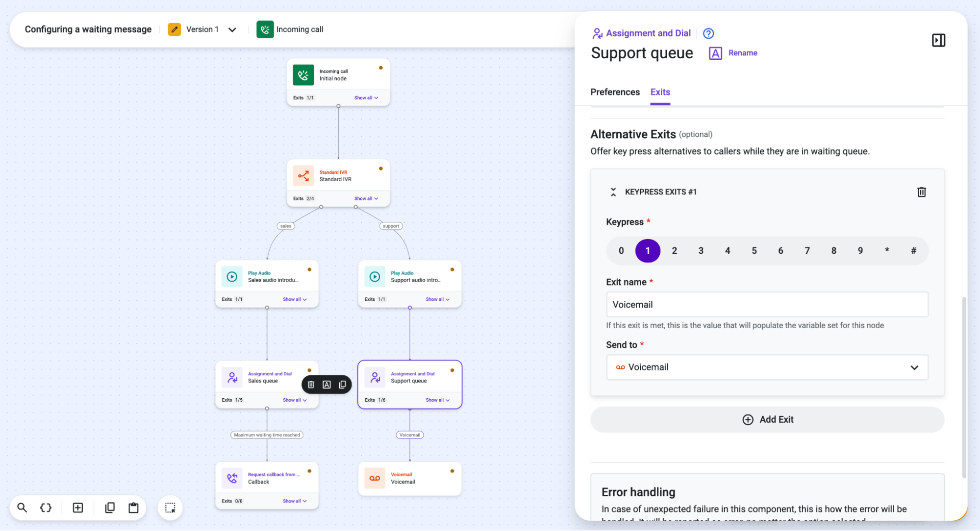Open the Send to Voicemail dropdown
The width and height of the screenshot is (980, 531).
(767, 367)
